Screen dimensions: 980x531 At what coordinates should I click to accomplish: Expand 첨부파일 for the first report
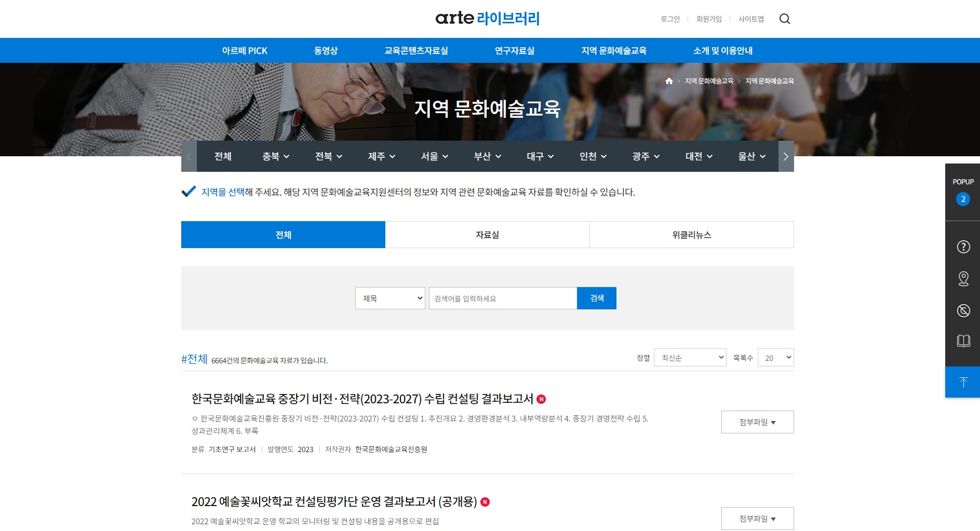(757, 422)
